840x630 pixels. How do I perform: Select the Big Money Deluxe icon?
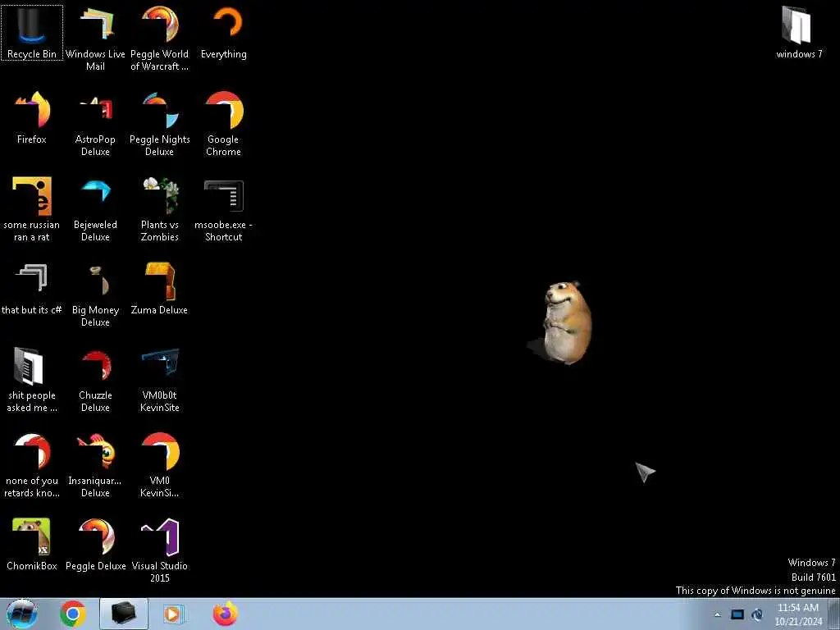coord(95,294)
